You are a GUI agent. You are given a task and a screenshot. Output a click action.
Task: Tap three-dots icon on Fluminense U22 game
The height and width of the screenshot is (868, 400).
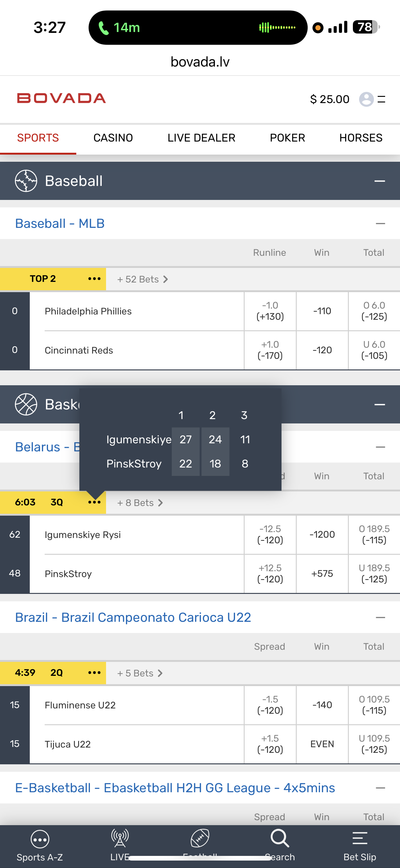tap(94, 672)
